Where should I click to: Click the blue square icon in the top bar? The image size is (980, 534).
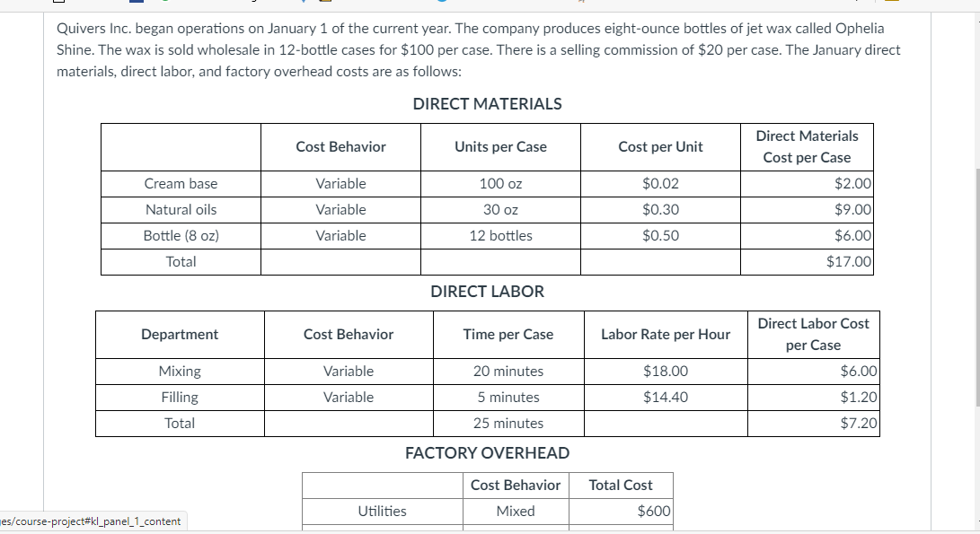[137, 4]
